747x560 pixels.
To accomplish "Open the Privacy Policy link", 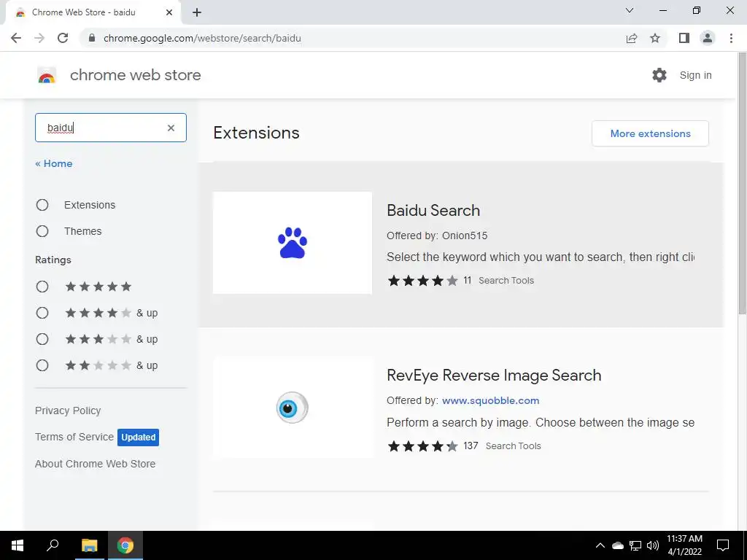I will [x=68, y=411].
